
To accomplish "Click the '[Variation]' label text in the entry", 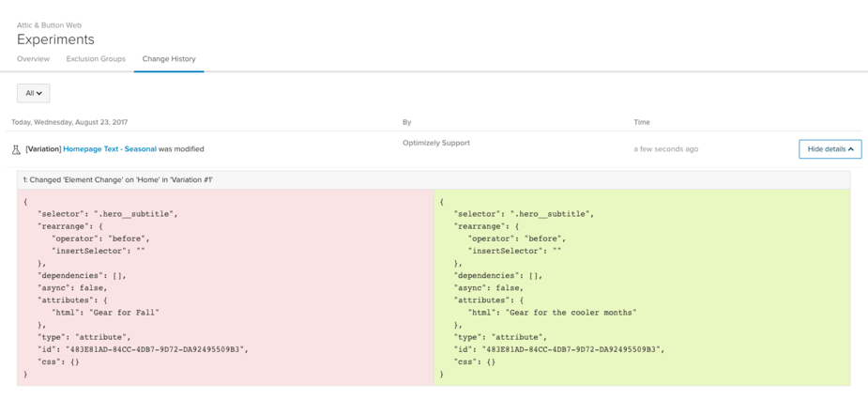I will coord(43,149).
